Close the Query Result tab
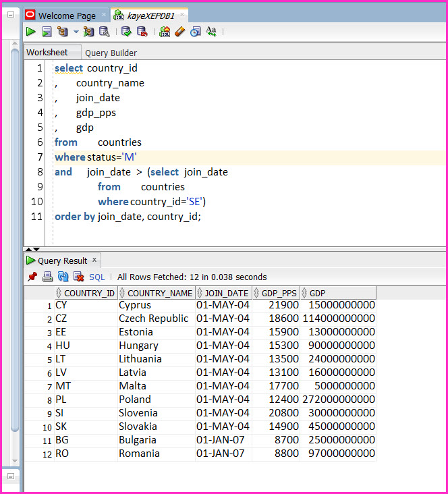The image size is (448, 494). 94,260
